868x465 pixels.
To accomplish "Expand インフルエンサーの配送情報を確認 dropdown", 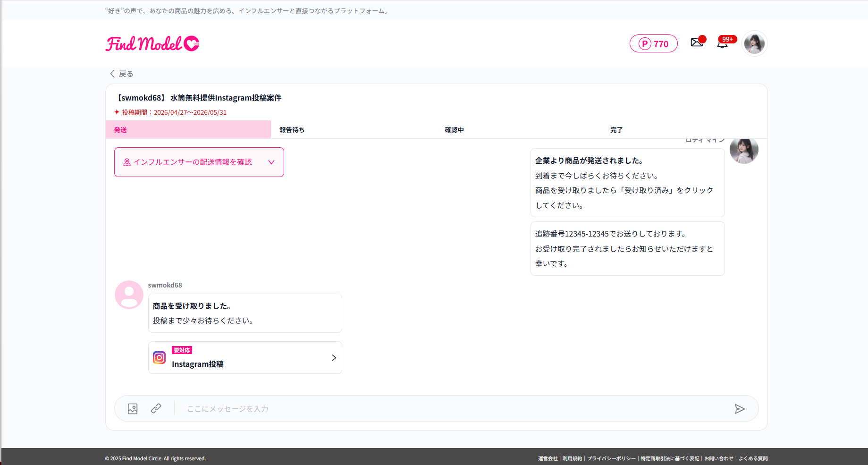I will coord(199,162).
